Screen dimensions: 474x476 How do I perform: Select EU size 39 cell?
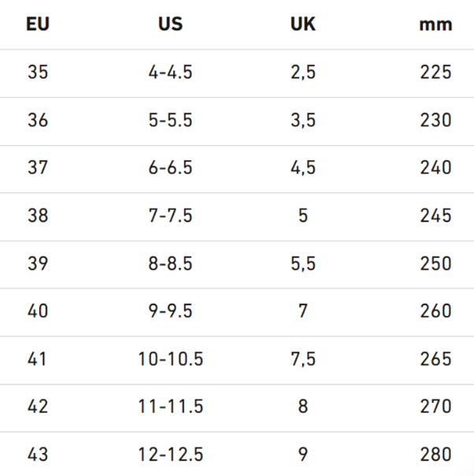tap(38, 263)
